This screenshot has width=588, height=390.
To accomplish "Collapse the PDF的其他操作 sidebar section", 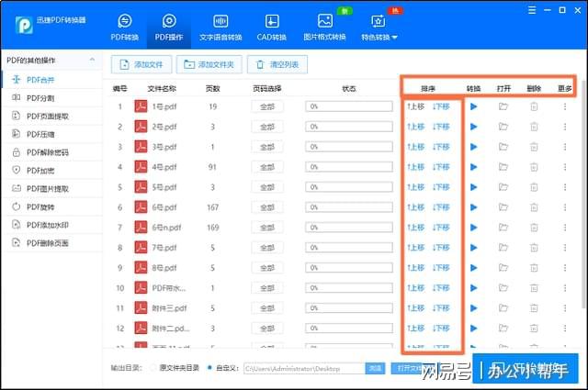I will click(x=92, y=60).
